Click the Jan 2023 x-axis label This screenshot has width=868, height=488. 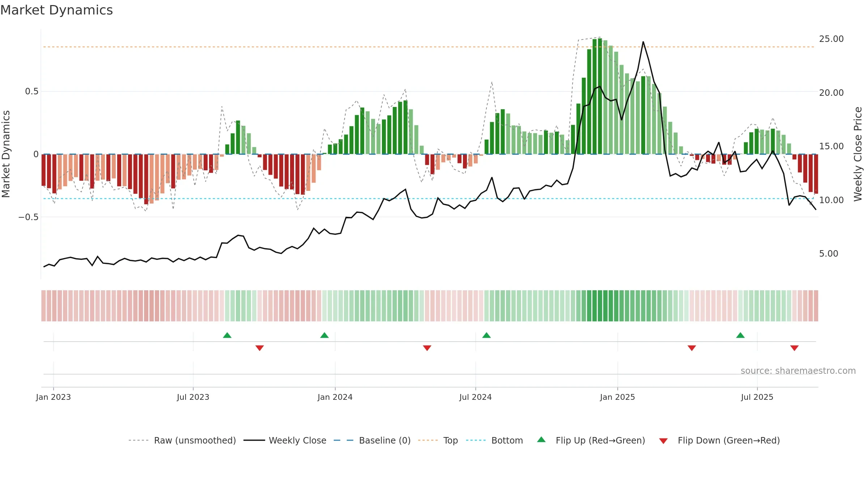click(x=54, y=397)
